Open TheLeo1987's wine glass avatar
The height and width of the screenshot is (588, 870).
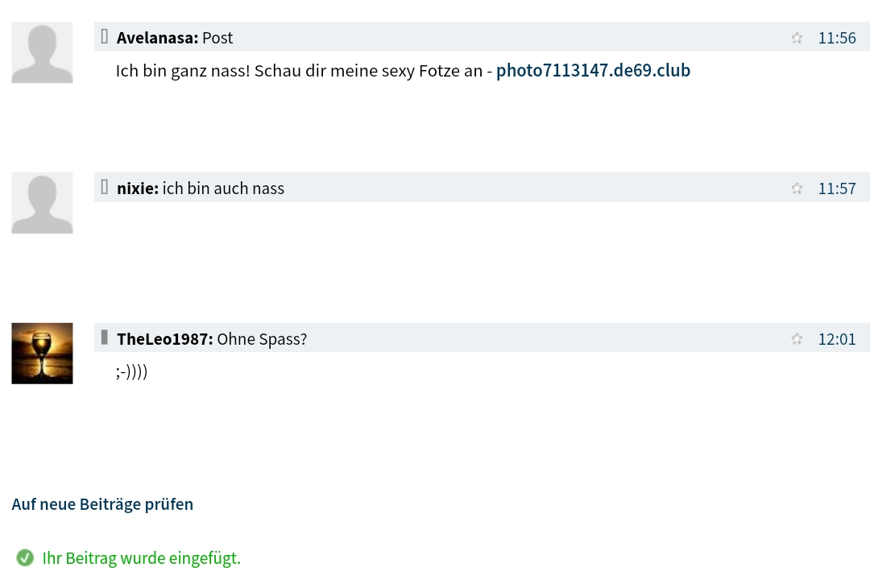pos(42,353)
